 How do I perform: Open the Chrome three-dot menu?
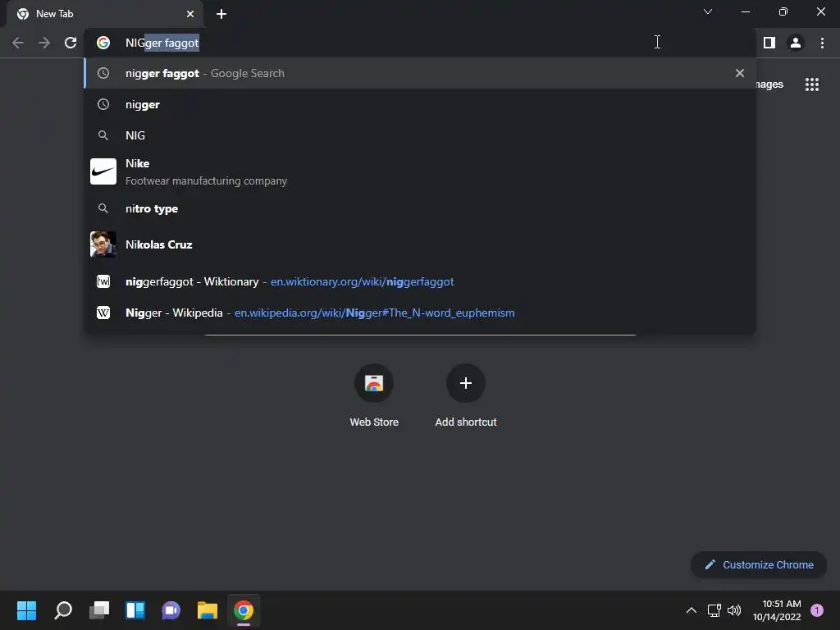pos(822,43)
